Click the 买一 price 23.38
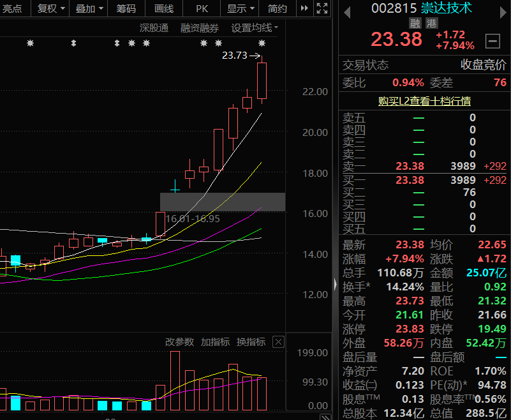The image size is (511, 420). tap(410, 180)
